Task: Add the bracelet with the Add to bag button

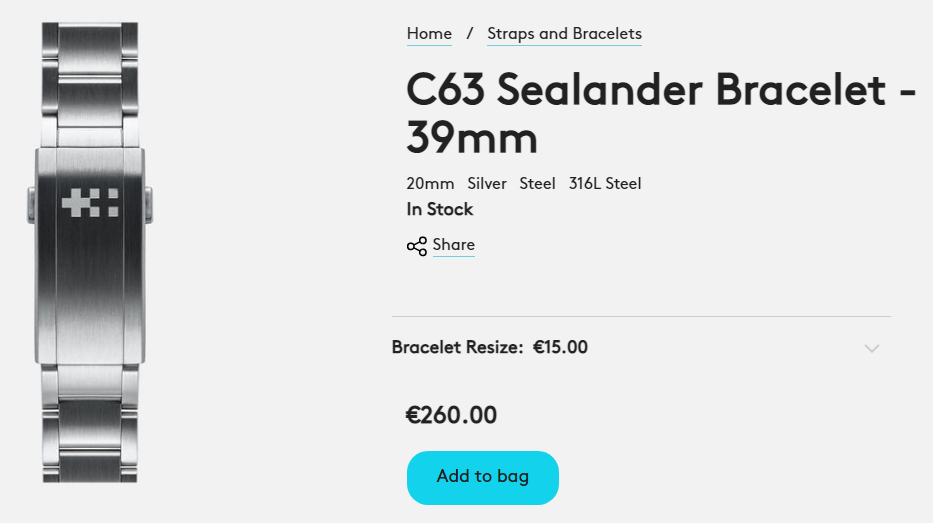Action: [x=483, y=477]
